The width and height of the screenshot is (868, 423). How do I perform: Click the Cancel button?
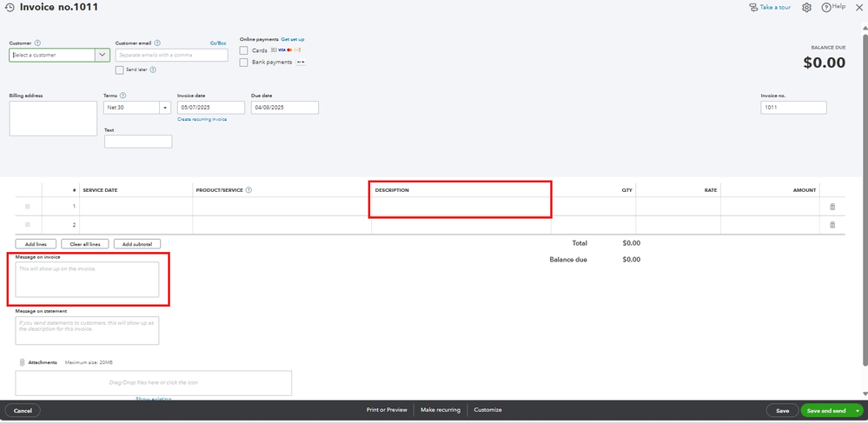tap(23, 411)
